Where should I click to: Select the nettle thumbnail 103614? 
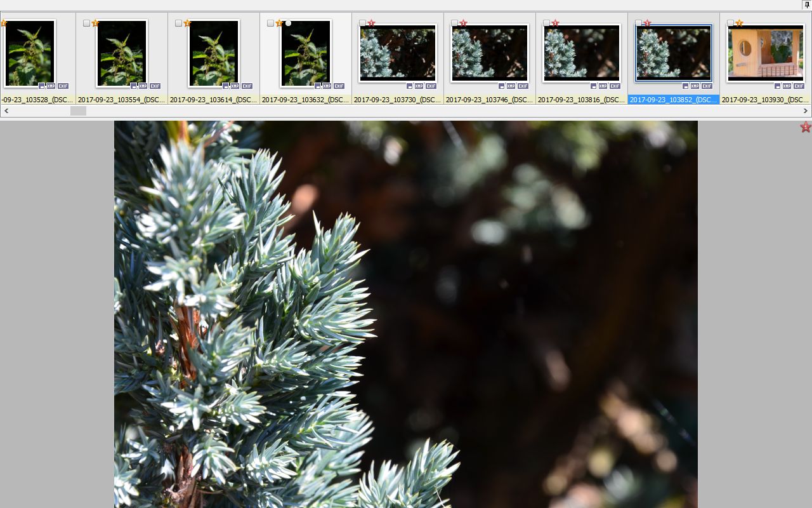tap(214, 53)
